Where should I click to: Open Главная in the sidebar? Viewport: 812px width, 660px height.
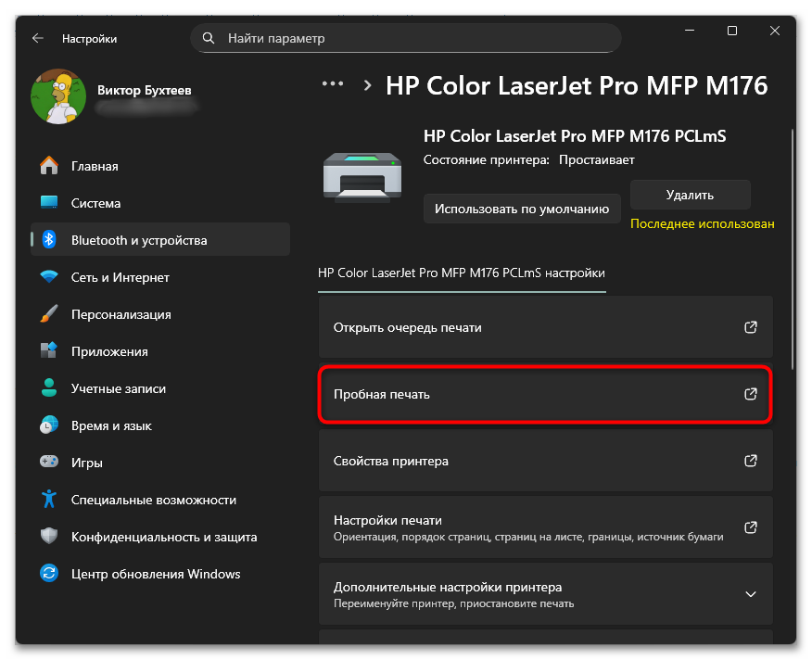[160, 166]
